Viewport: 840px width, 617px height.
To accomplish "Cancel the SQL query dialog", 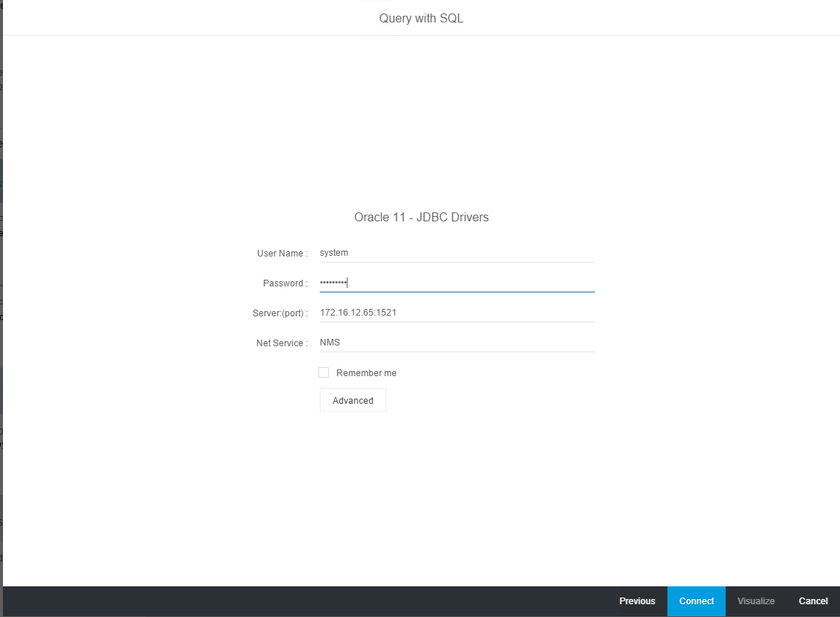I will coord(813,601).
